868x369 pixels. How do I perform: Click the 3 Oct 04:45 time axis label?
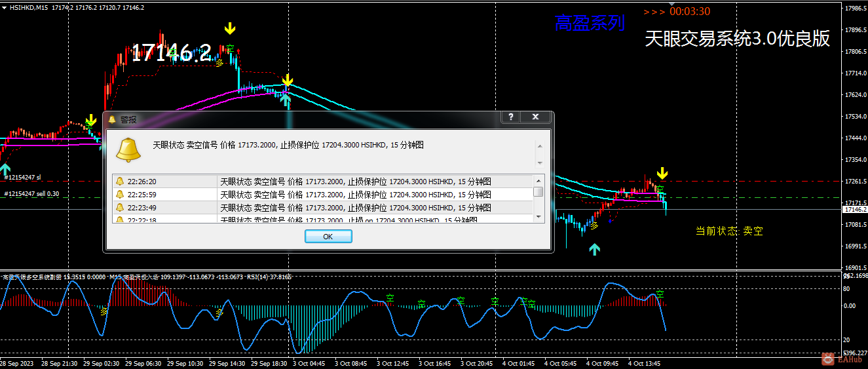pyautogui.click(x=308, y=363)
